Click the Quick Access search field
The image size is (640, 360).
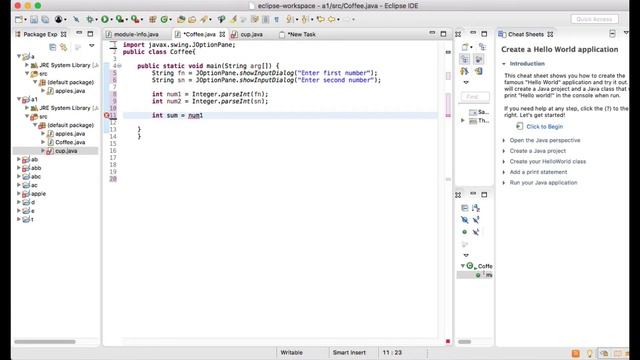click(594, 19)
